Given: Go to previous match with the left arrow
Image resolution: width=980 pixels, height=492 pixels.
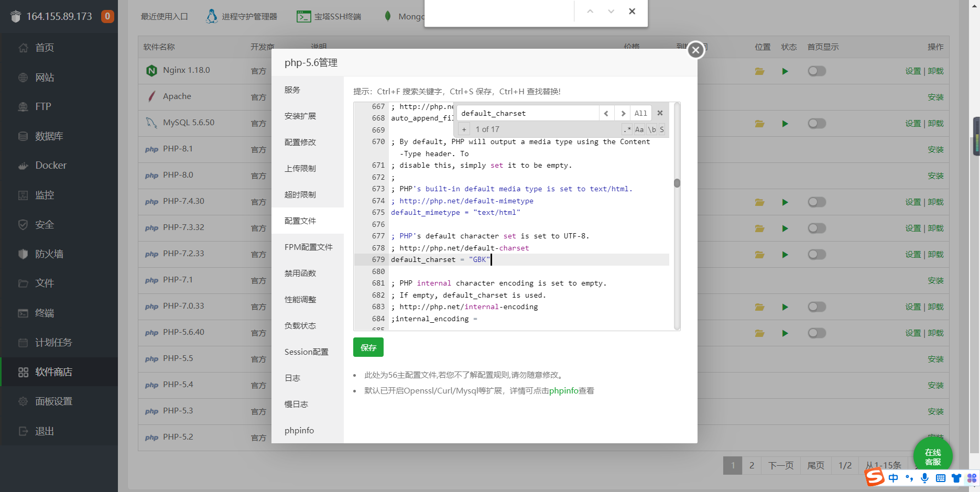Looking at the screenshot, I should [606, 113].
